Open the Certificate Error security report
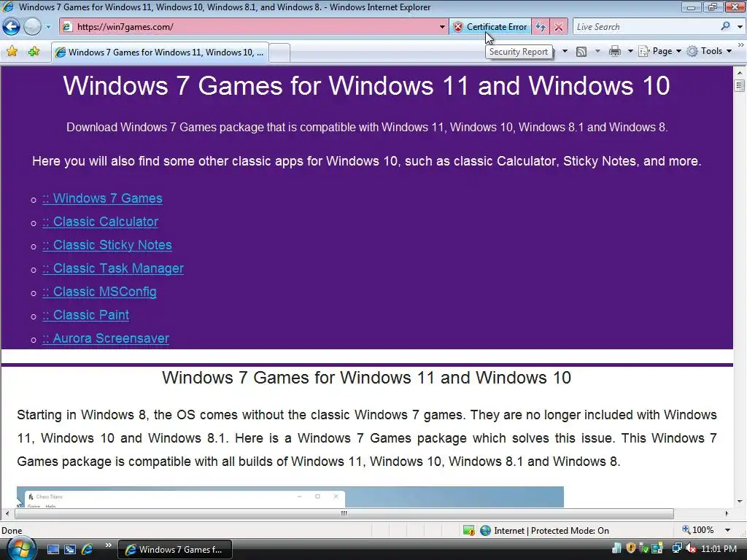 (x=491, y=27)
